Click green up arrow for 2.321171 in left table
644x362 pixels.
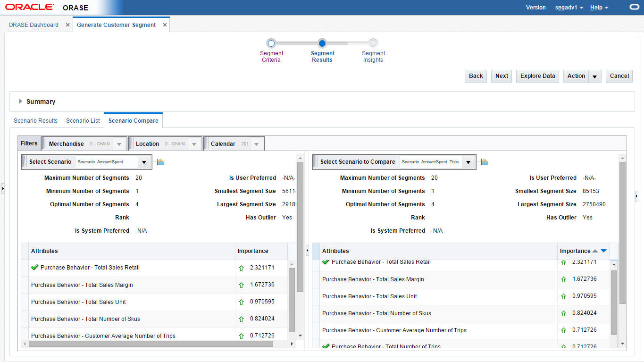242,268
